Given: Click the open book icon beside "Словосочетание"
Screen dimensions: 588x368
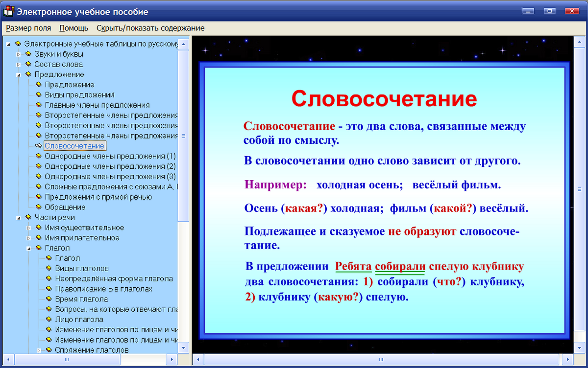Looking at the screenshot, I should (x=37, y=146).
